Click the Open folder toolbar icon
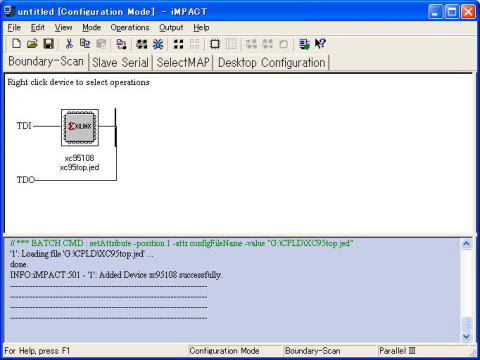480x360 pixels. click(32, 44)
